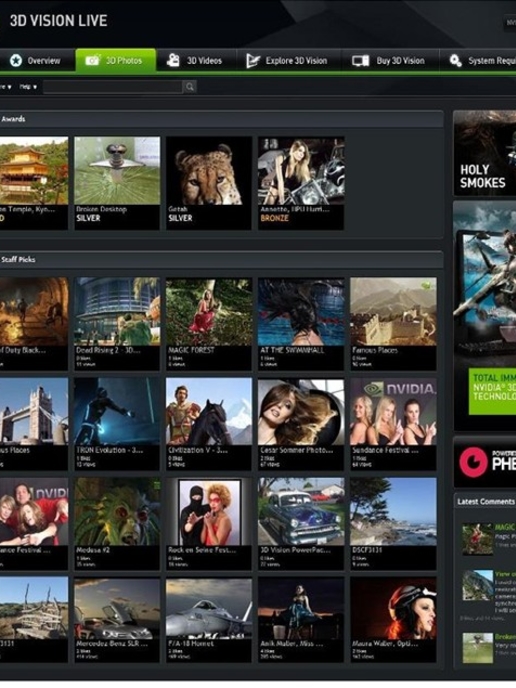Image resolution: width=516 pixels, height=688 pixels.
Task: Open Sundance Festival group photo with red shirt
Action: click(x=34, y=512)
